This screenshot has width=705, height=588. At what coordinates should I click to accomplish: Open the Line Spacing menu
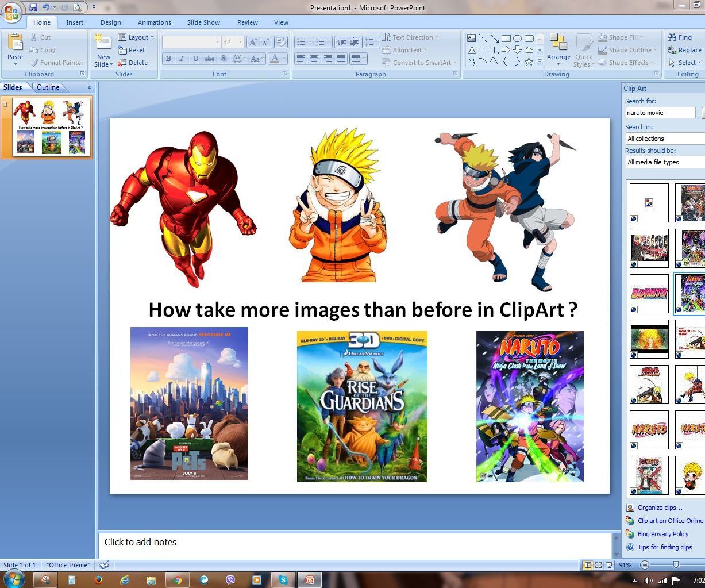coord(371,42)
